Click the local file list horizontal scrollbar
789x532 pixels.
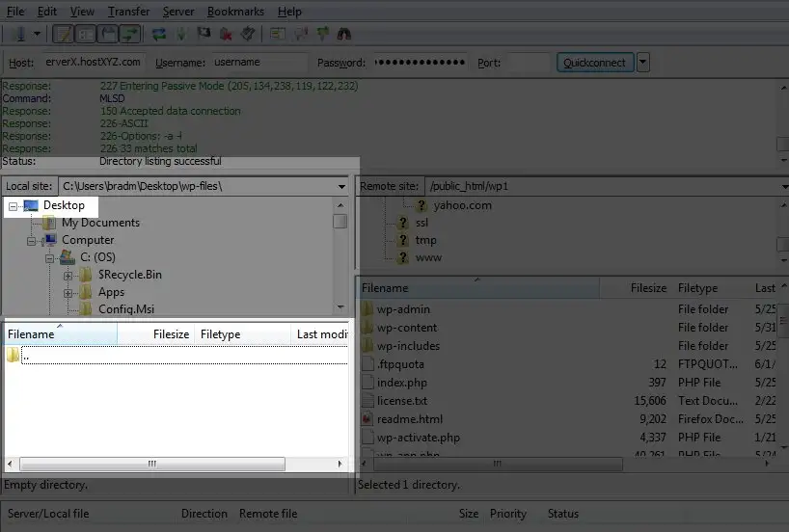176,464
